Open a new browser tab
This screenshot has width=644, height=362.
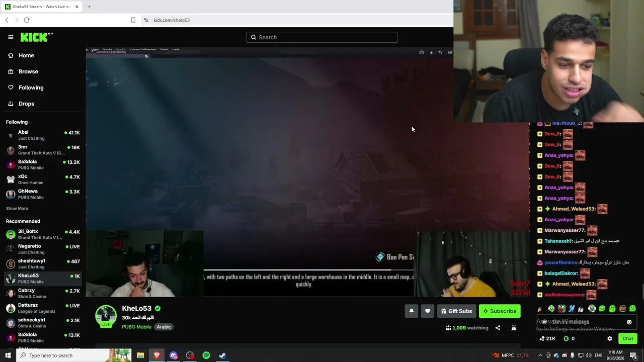tap(89, 7)
